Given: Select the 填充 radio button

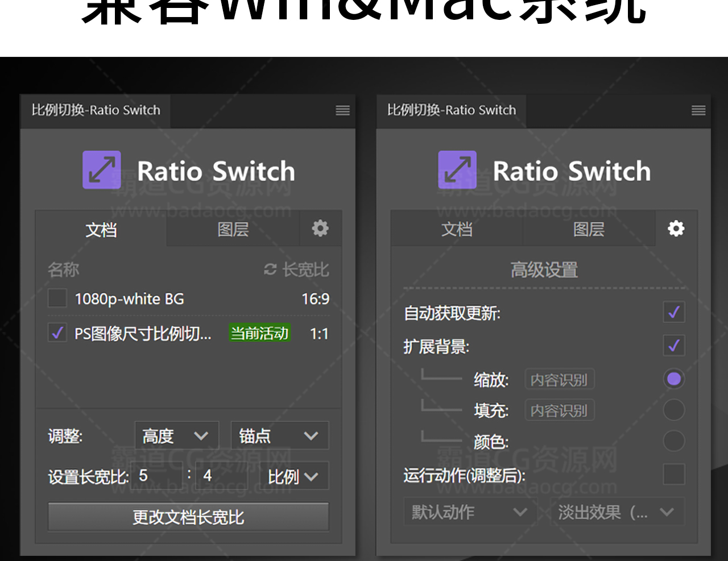Looking at the screenshot, I should (674, 410).
